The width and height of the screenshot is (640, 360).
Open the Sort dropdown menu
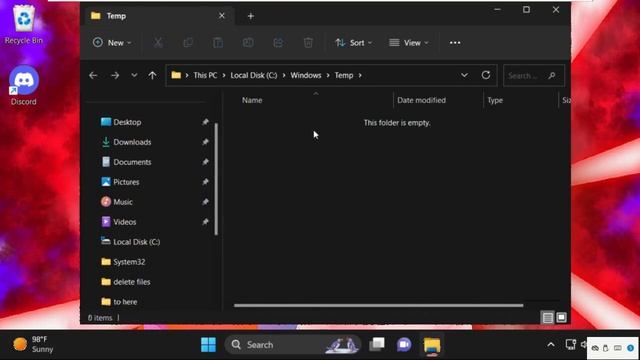coord(353,42)
